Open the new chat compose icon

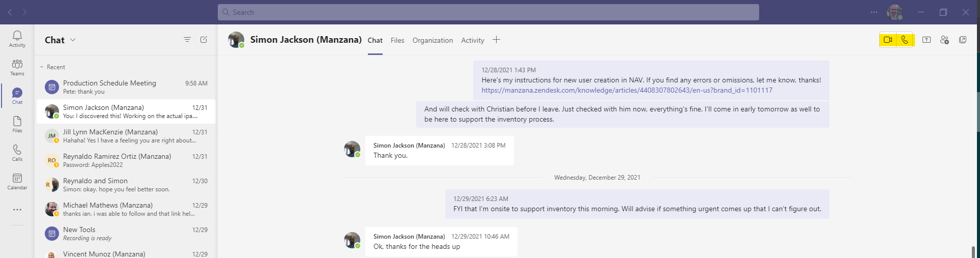coord(204,40)
